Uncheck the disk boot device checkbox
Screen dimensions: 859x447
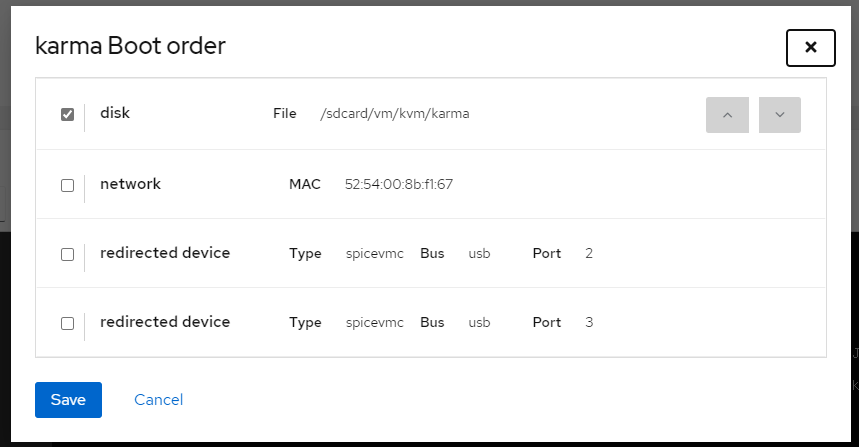point(67,114)
